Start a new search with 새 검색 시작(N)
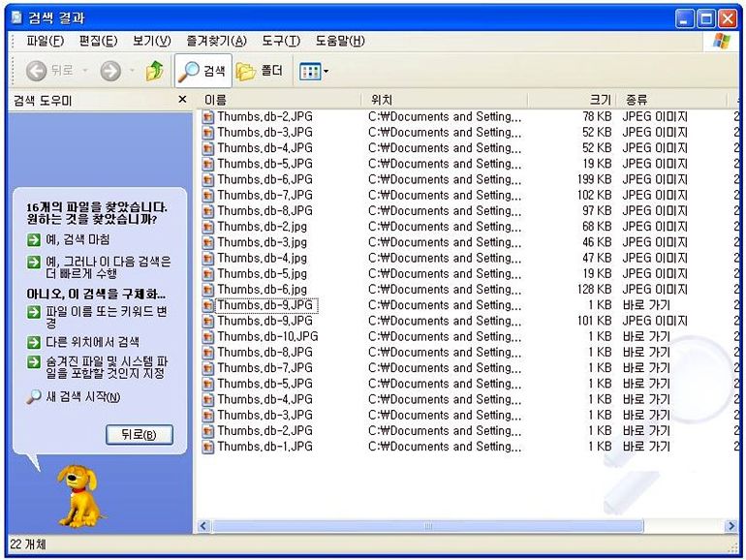746x560 pixels. pos(82,397)
